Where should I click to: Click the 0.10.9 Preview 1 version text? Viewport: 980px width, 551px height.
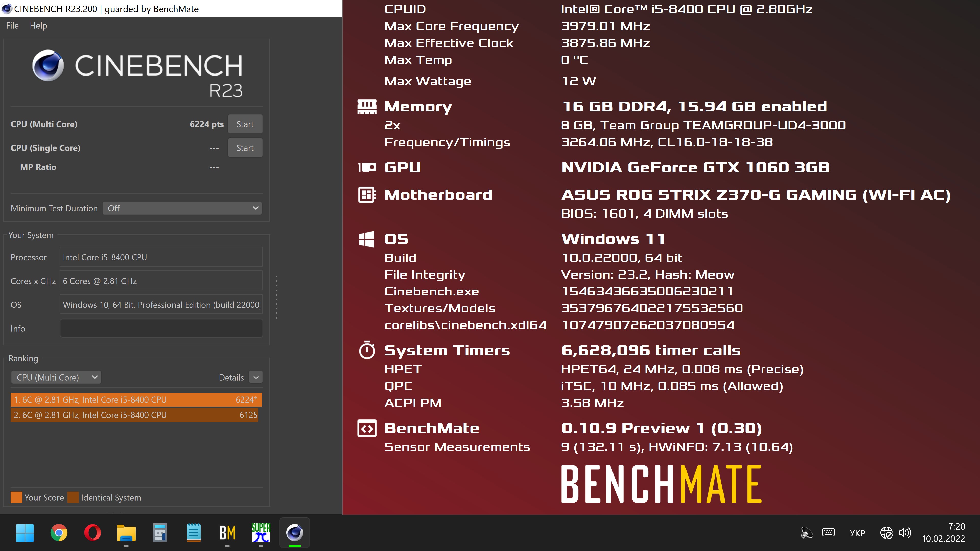[661, 428]
